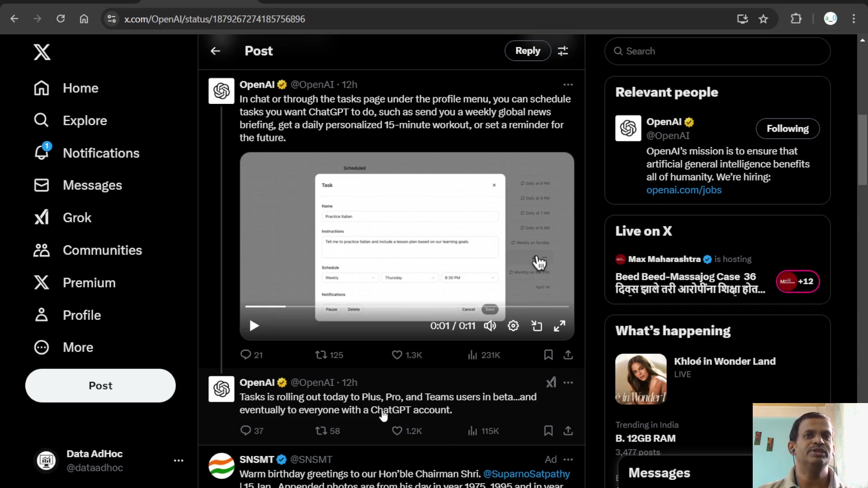Open @SuparnoSatpathy mention link
The width and height of the screenshot is (868, 488).
point(526,474)
